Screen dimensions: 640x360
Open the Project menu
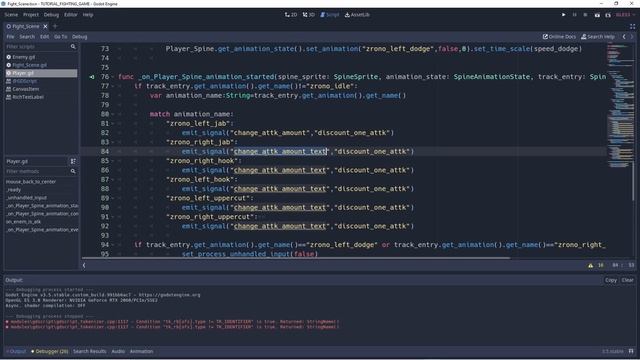pos(31,15)
